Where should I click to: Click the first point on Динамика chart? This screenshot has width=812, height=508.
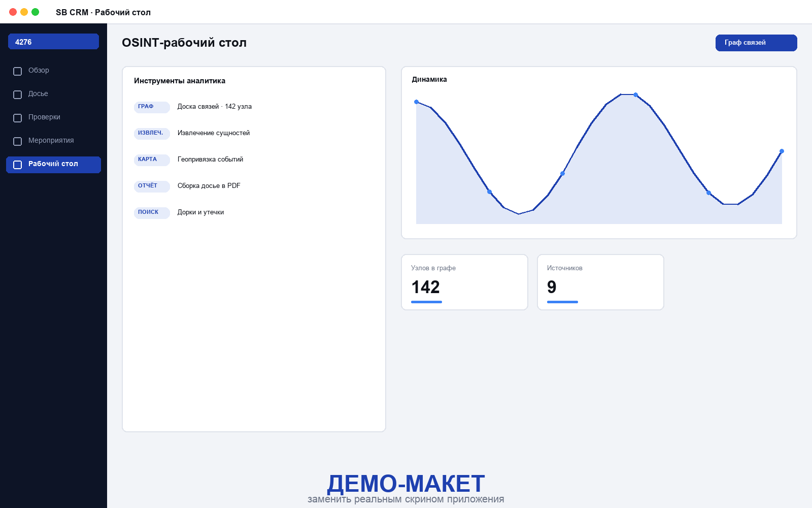click(417, 102)
